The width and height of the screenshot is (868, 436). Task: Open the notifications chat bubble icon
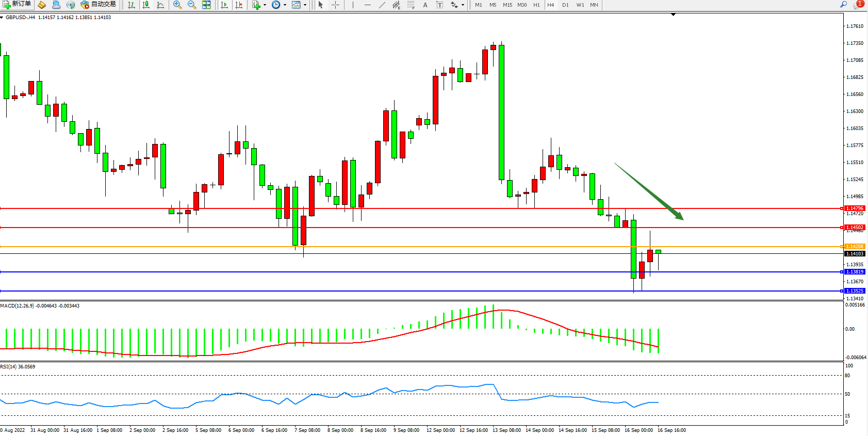click(x=857, y=5)
